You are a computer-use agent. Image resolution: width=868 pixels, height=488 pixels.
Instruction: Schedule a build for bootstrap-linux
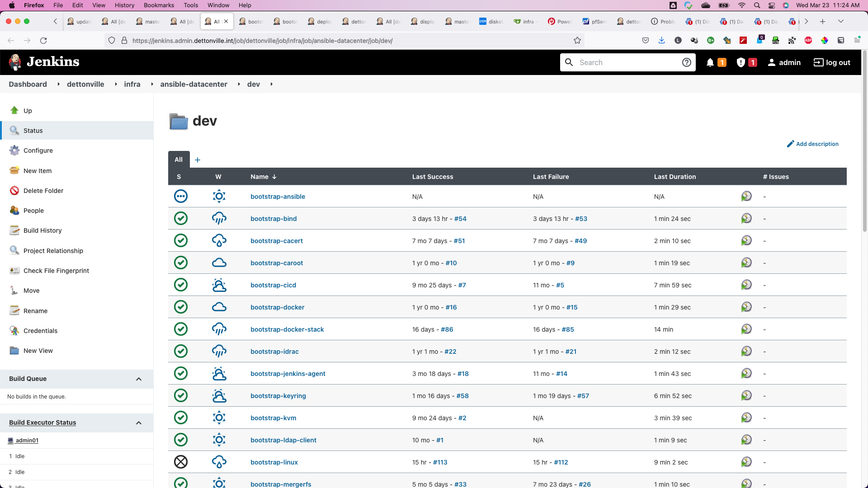click(x=746, y=462)
